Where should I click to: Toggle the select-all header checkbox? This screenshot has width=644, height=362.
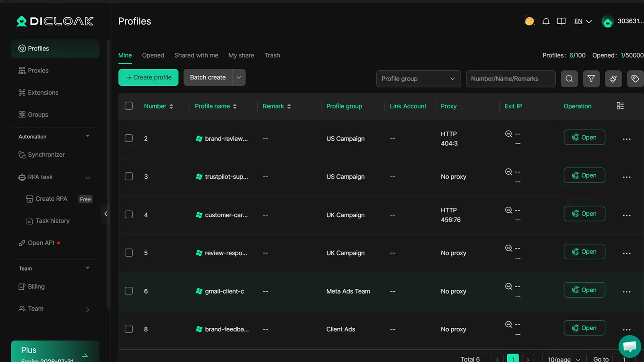pos(129,106)
